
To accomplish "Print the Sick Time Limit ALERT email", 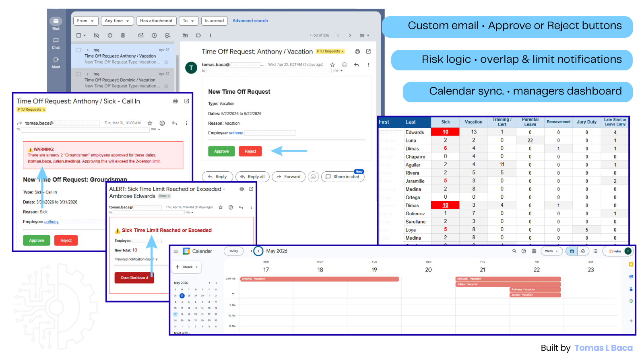I will tap(242, 189).
